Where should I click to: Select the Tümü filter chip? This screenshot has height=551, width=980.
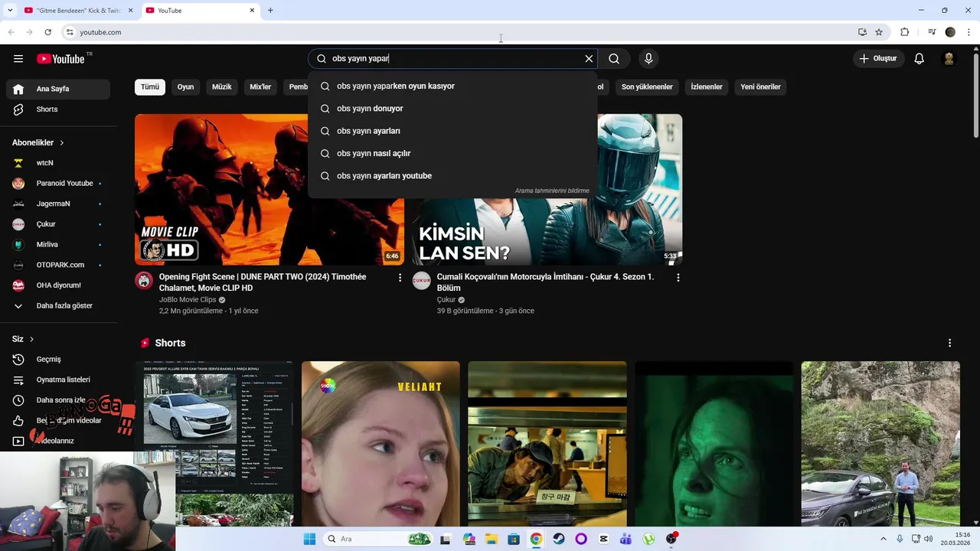tap(150, 87)
